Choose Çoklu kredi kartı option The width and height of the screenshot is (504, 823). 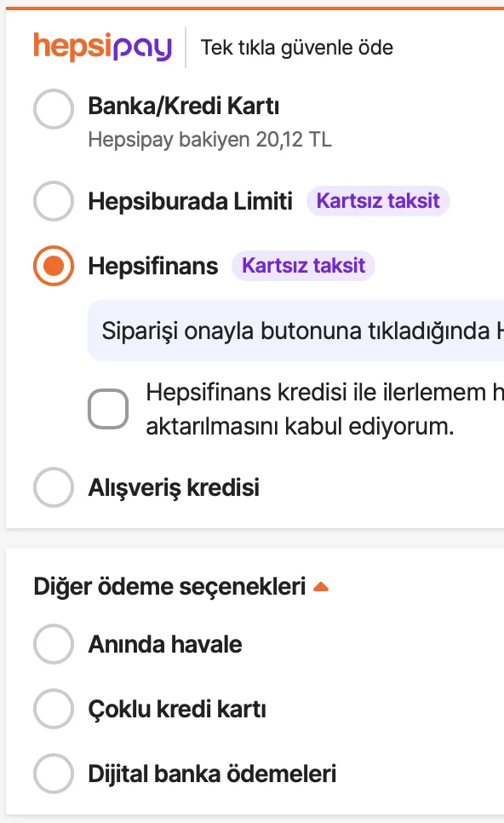tap(53, 709)
